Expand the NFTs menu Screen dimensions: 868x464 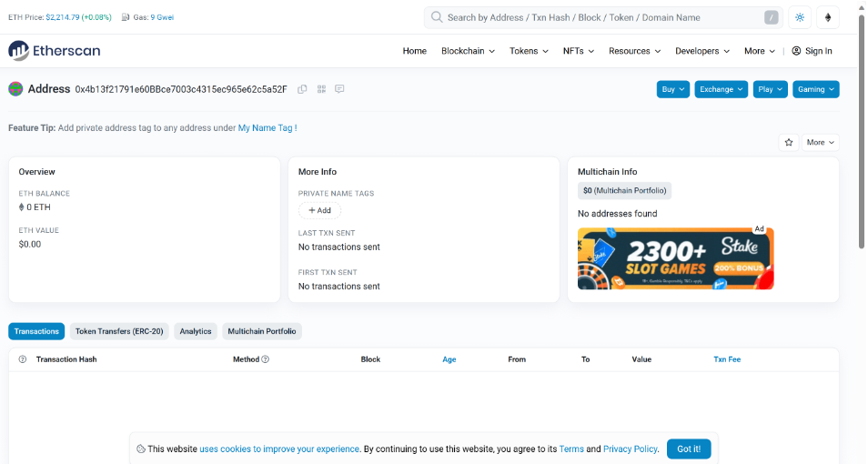pos(579,51)
